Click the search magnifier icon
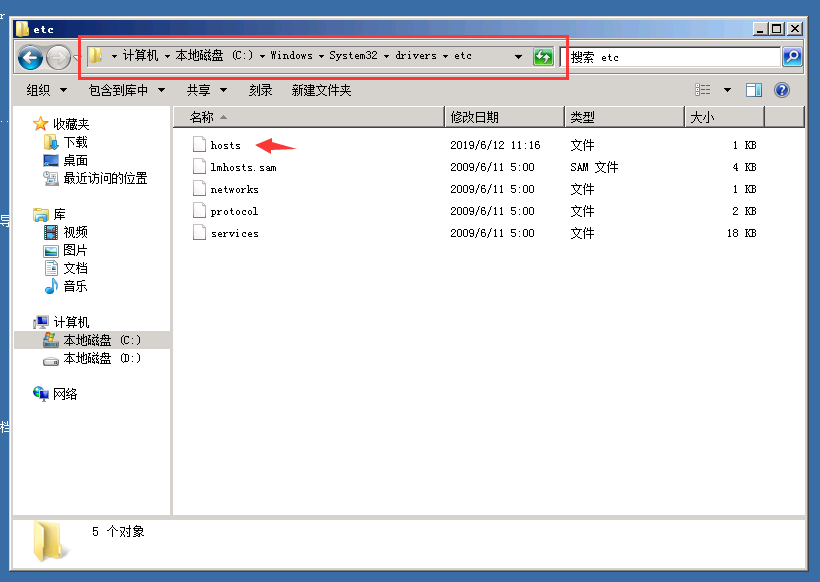Screen dimensions: 820x582 pos(792,56)
